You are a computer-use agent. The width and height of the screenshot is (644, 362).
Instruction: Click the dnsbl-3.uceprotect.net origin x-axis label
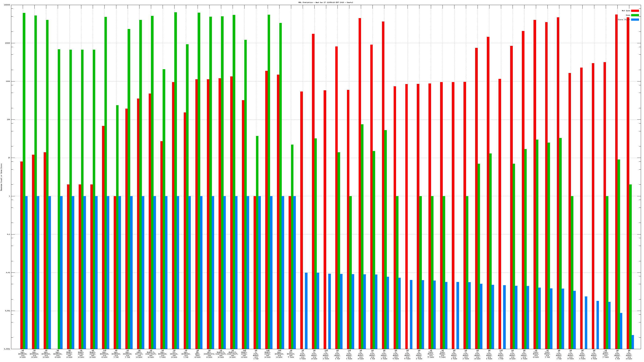click(x=221, y=354)
